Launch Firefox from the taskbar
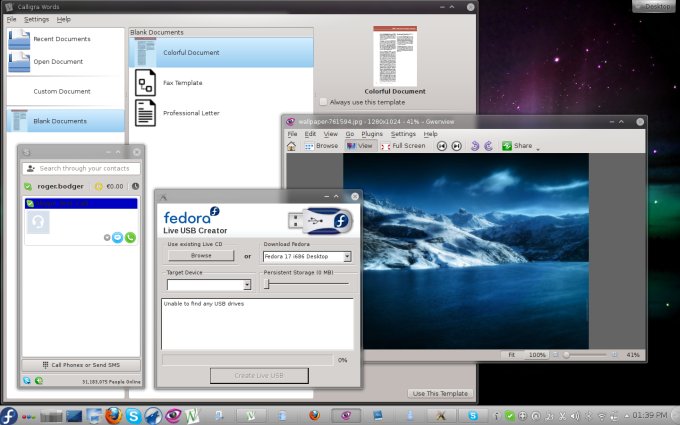Image resolution: width=680 pixels, height=425 pixels. [112, 415]
